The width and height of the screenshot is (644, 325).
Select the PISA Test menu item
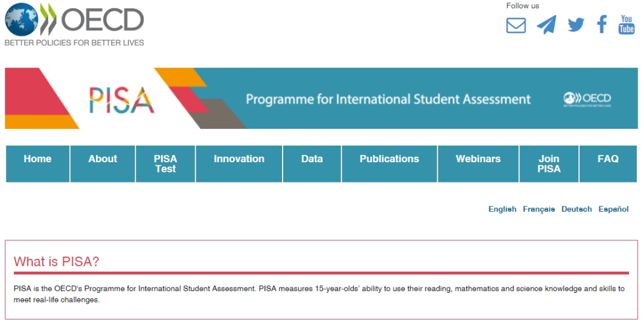coord(166,163)
